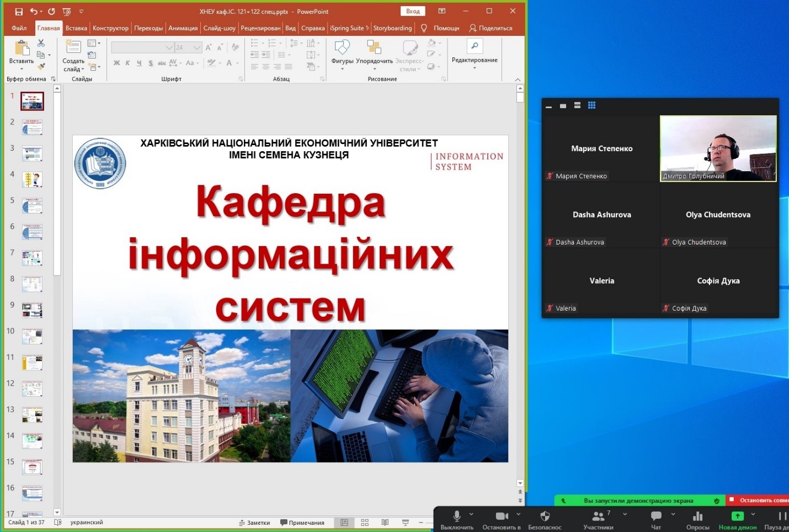Start slideshow from status bar icon
The width and height of the screenshot is (789, 532).
tap(406, 522)
